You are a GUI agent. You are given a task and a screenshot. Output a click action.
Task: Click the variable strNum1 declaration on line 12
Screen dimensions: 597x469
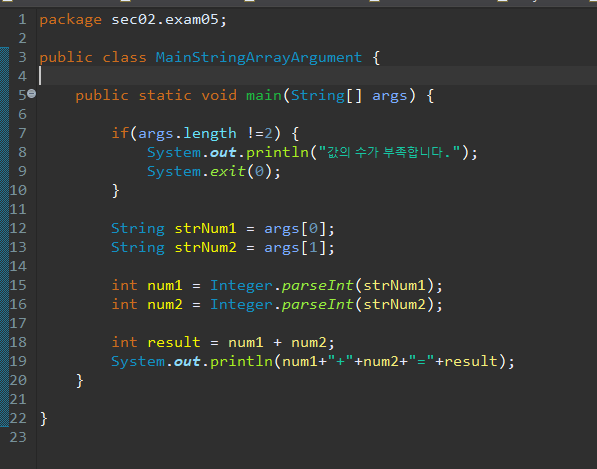(x=205, y=228)
